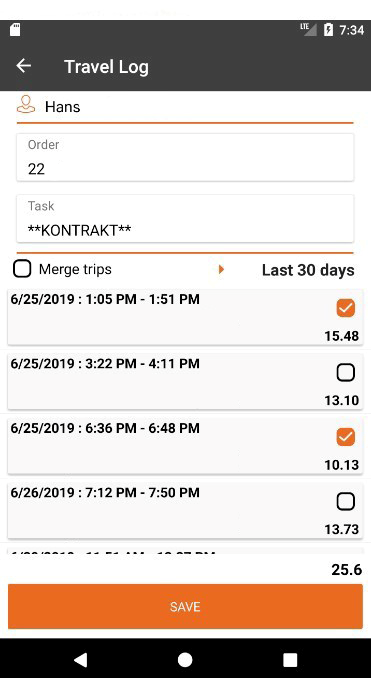Tap the back arrow in Travel Log header
This screenshot has width=371, height=678.
click(x=23, y=66)
